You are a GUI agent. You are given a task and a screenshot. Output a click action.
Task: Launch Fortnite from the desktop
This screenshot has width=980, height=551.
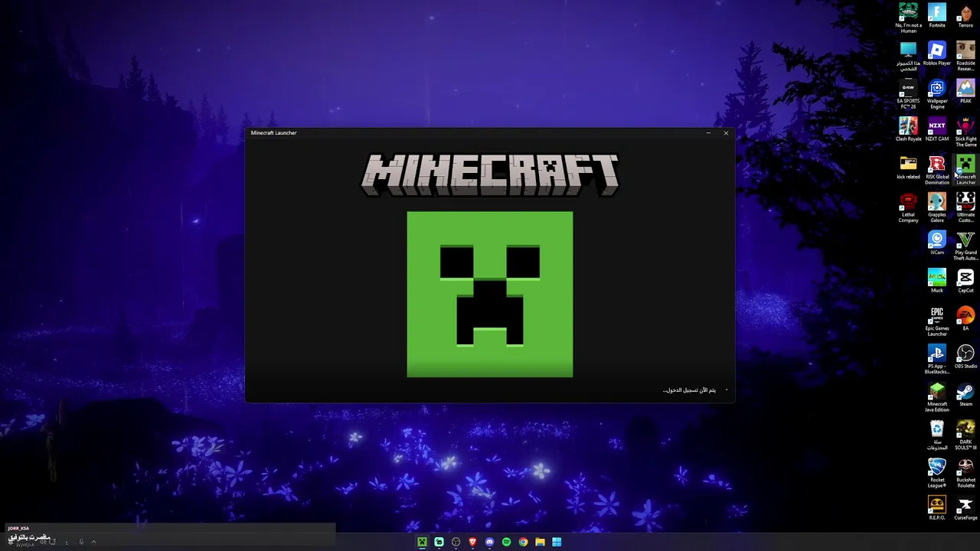coord(937,15)
